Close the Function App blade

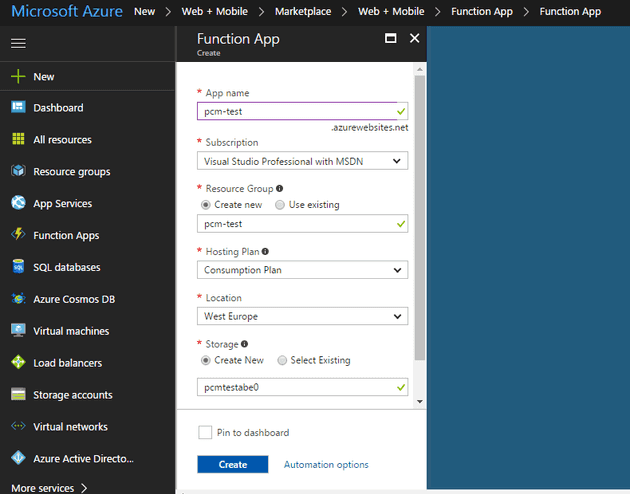[x=415, y=38]
